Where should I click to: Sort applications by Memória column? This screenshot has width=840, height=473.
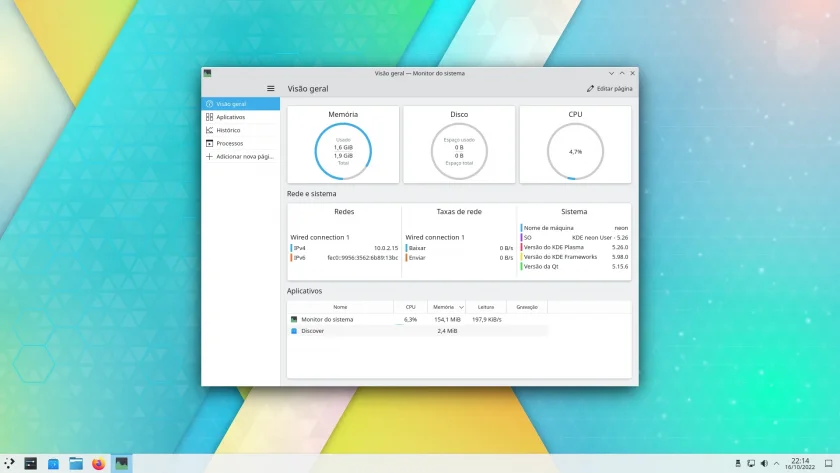pyautogui.click(x=447, y=307)
